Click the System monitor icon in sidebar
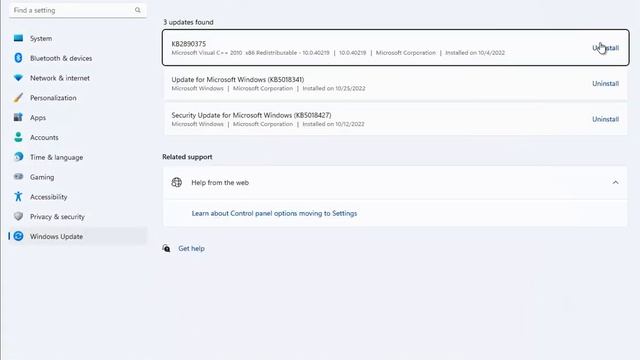640x360 pixels. tap(18, 38)
